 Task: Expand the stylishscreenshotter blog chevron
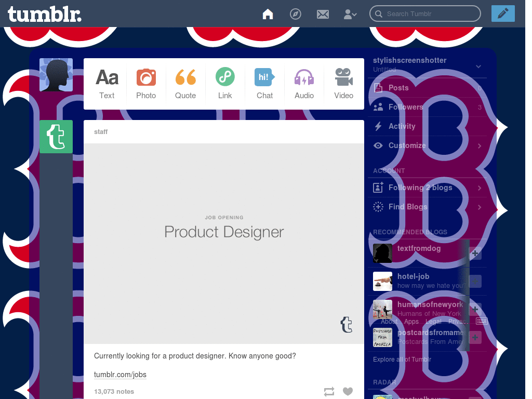click(478, 66)
